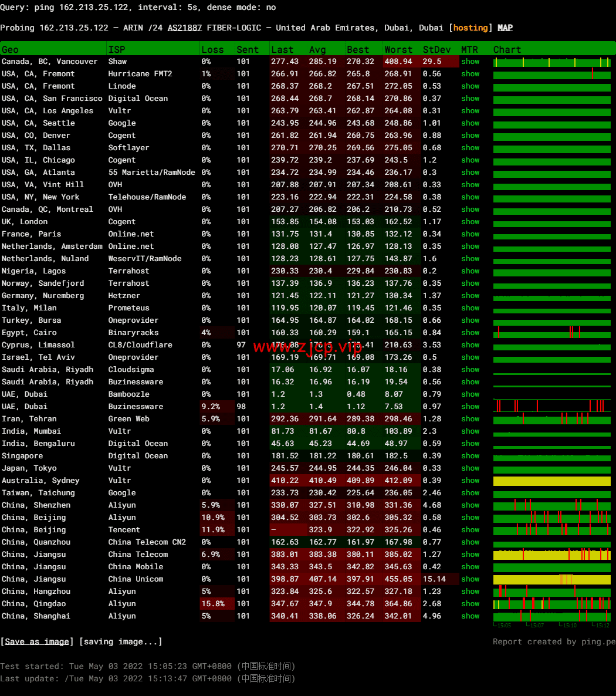Image resolution: width=616 pixels, height=696 pixels.
Task: Click the ISP column header
Action: 117,50
